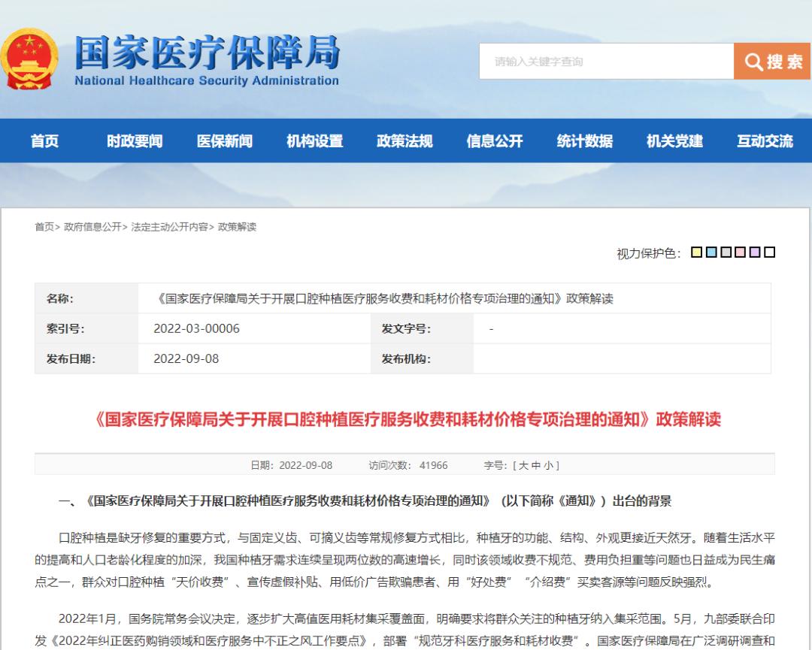
Task: Open the 互动交流 menu item
Action: point(764,141)
